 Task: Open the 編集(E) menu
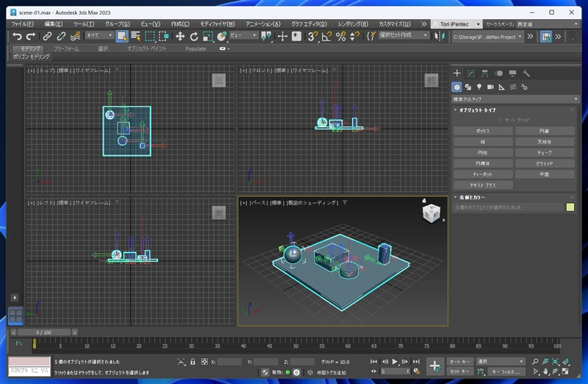pyautogui.click(x=53, y=24)
